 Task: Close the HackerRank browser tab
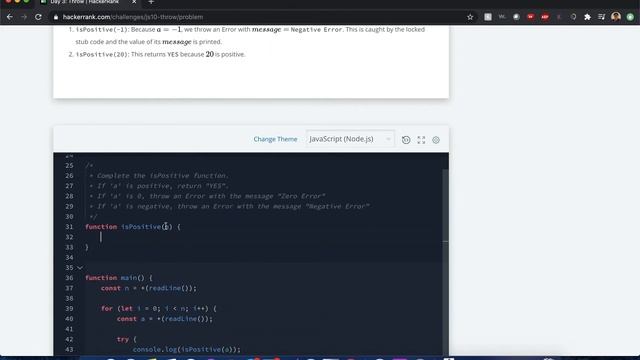[x=134, y=2]
